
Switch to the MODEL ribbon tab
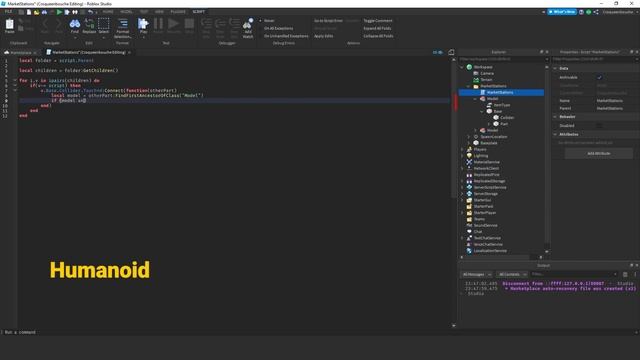pyautogui.click(x=126, y=12)
